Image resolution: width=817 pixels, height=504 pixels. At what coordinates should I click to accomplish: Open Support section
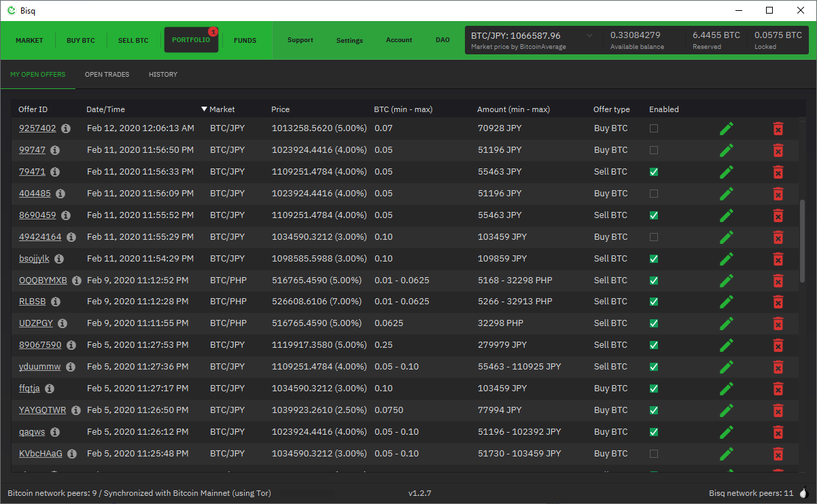pos(300,40)
